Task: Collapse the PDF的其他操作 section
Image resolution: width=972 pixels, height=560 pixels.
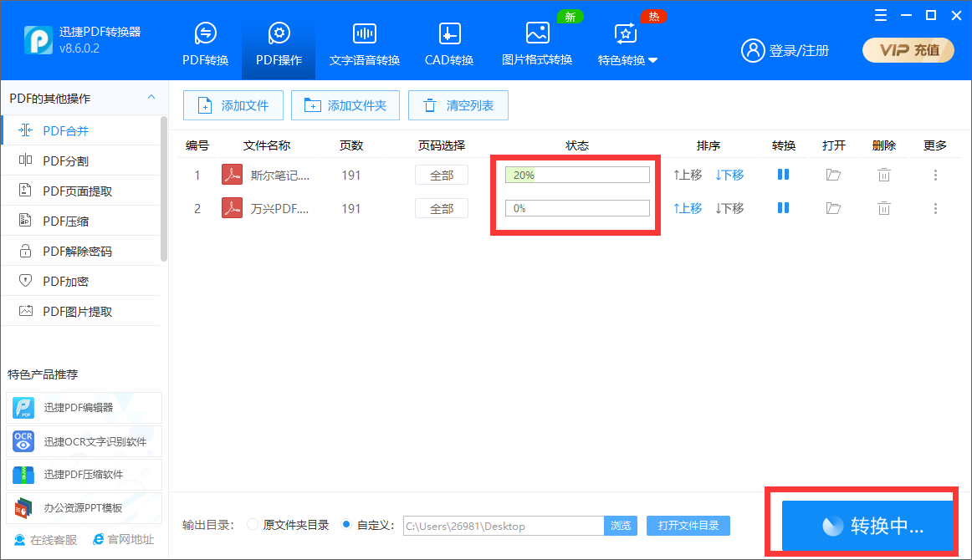Action: [x=151, y=98]
